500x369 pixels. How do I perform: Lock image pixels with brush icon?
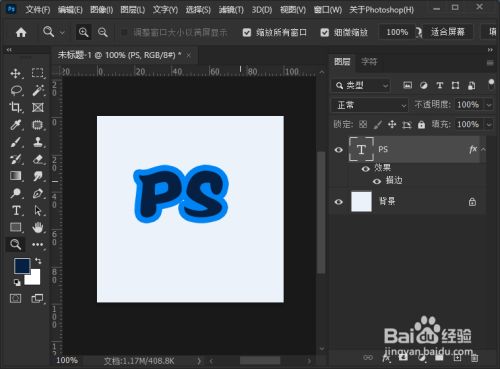click(378, 125)
